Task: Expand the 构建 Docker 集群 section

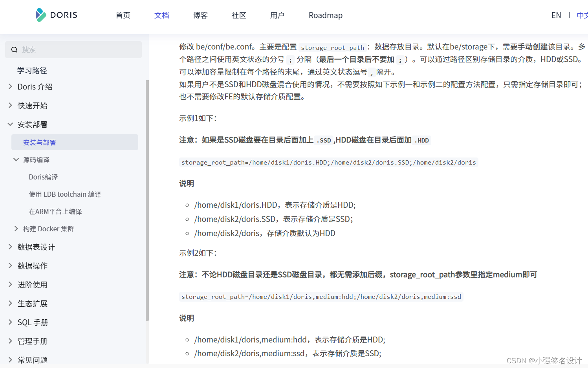Action: (x=16, y=228)
